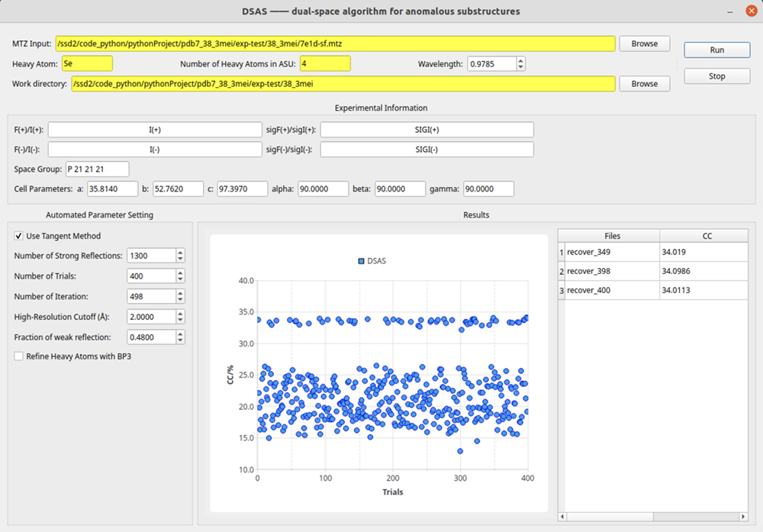Increment the Number of Trials spinner
This screenshot has width=763, height=532.
[180, 272]
